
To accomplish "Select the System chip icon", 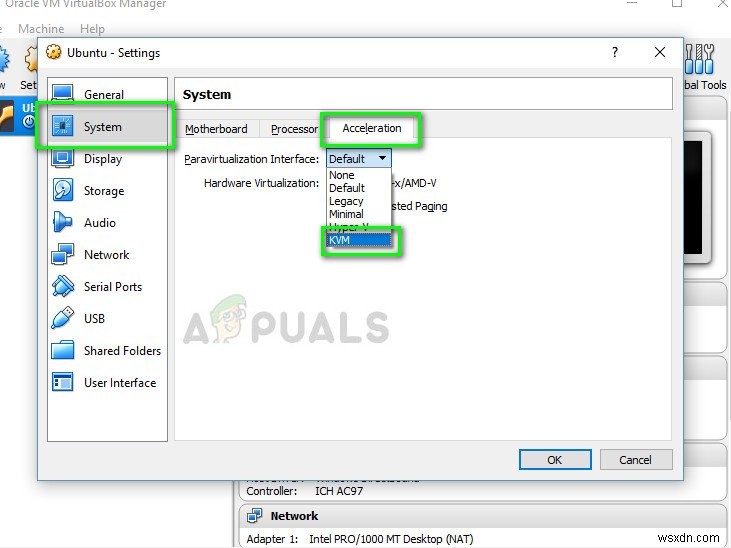I will (x=62, y=126).
